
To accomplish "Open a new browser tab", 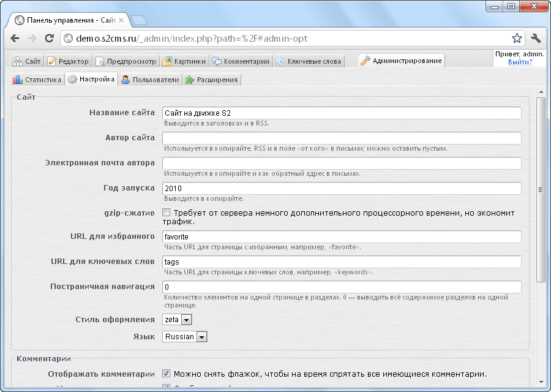I will click(138, 20).
